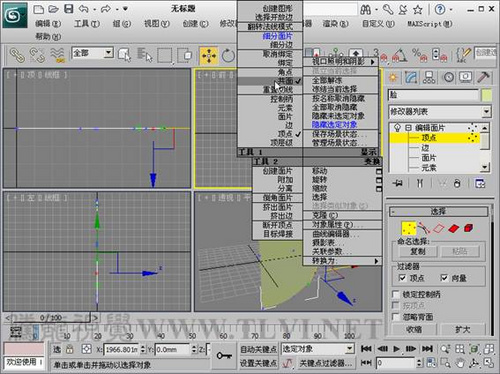Expand 视口照明和阴影 submenu

(x=341, y=62)
